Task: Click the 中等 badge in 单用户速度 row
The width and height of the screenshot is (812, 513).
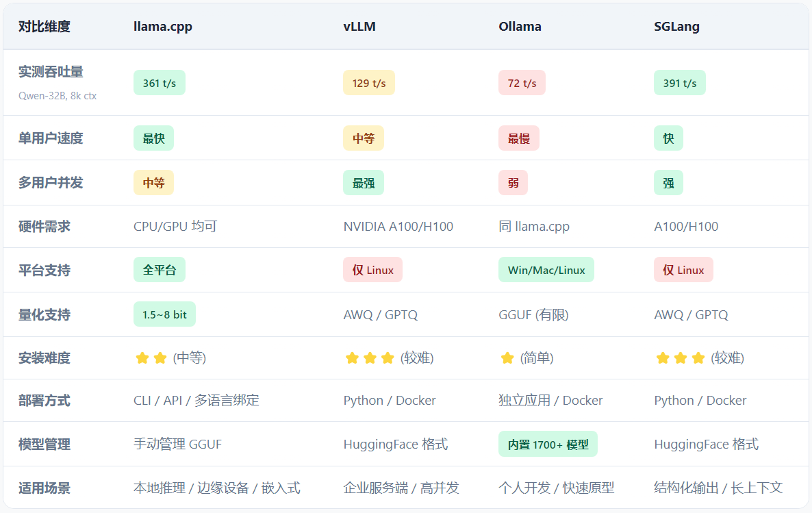Action: (x=363, y=138)
